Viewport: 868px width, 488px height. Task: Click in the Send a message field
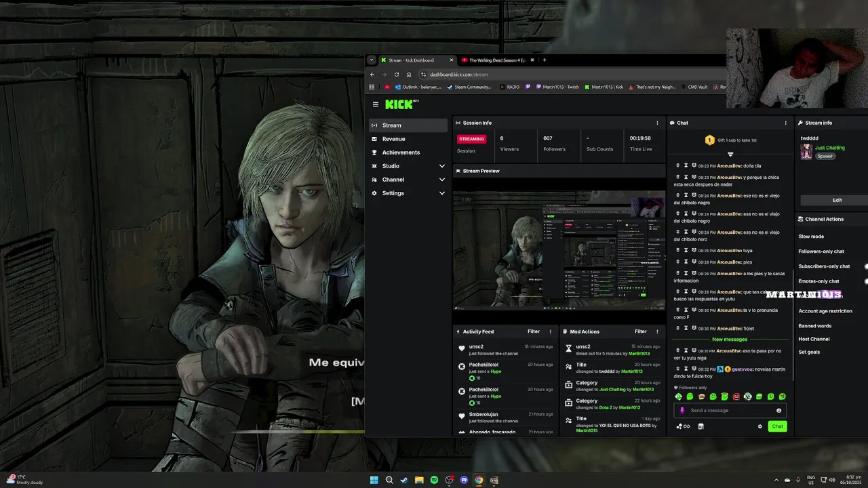730,410
